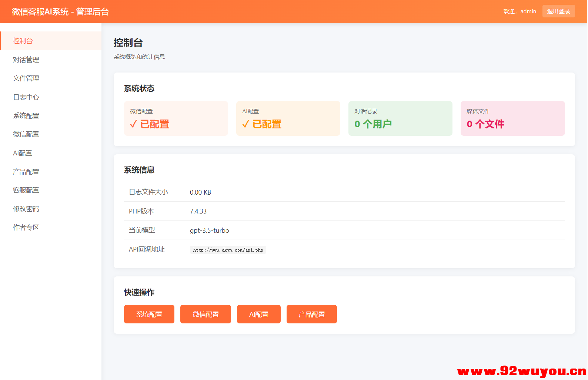Select 文件管理 sidebar item

pyautogui.click(x=26, y=78)
